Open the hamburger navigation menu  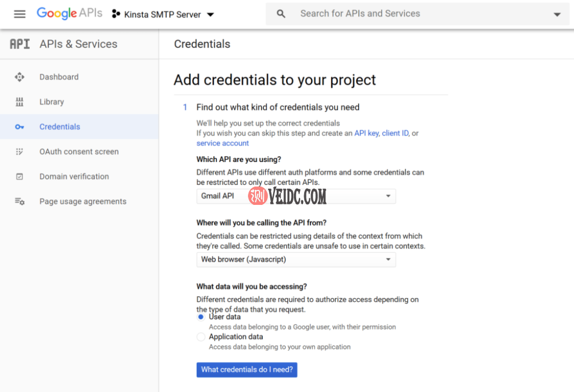pyautogui.click(x=20, y=14)
